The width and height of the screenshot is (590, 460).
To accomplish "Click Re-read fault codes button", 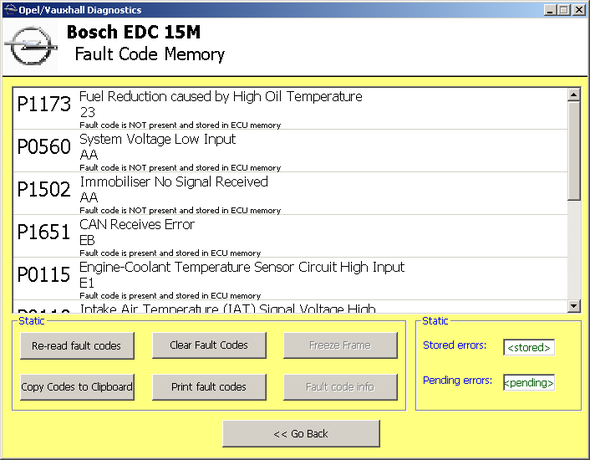I will tap(77, 346).
